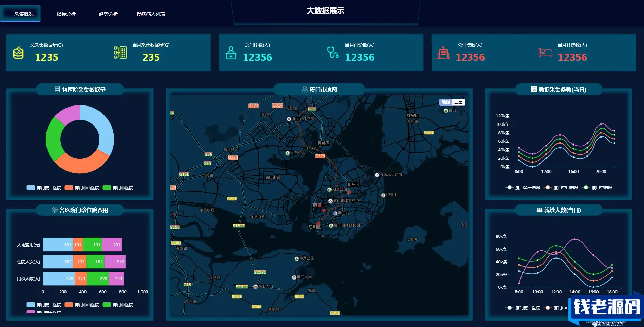This screenshot has height=327, width=644.
Task: Click the icon beside 厦门市地图 title
Action: 305,89
